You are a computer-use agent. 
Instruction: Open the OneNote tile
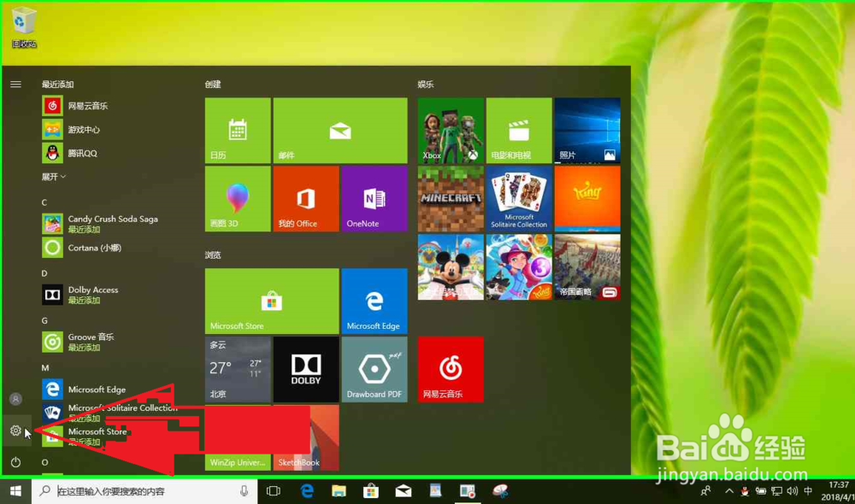coord(374,198)
